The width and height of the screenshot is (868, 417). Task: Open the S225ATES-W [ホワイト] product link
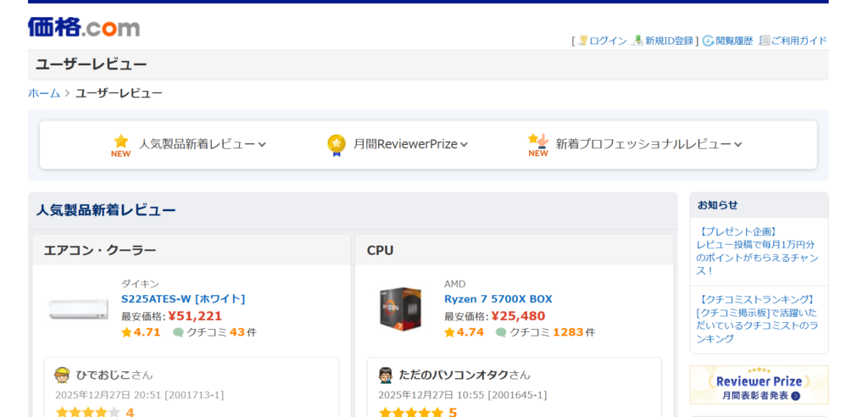(x=183, y=299)
